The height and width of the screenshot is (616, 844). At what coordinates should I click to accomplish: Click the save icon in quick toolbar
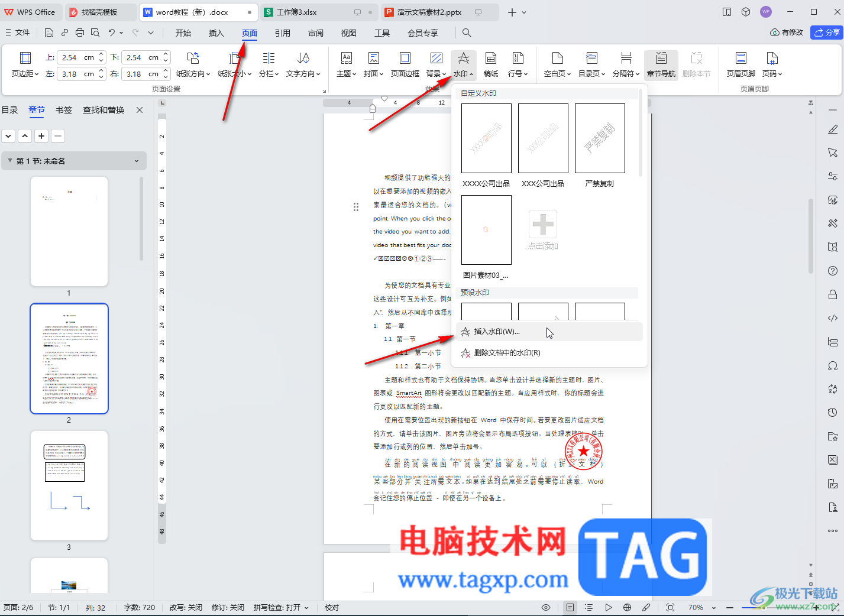coord(49,33)
